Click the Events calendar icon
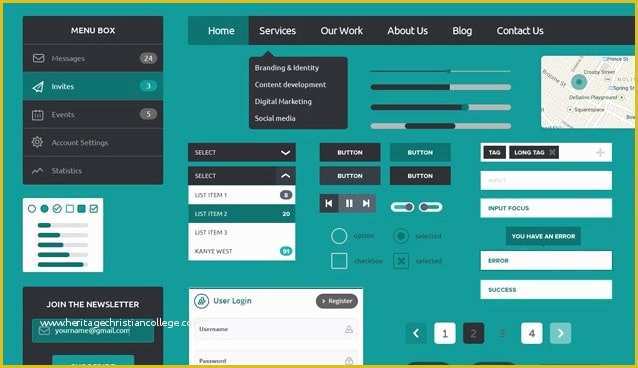 point(37,115)
